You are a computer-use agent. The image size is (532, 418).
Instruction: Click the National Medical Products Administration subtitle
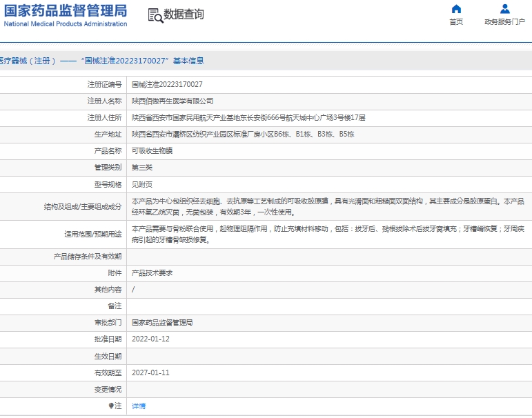[66, 24]
